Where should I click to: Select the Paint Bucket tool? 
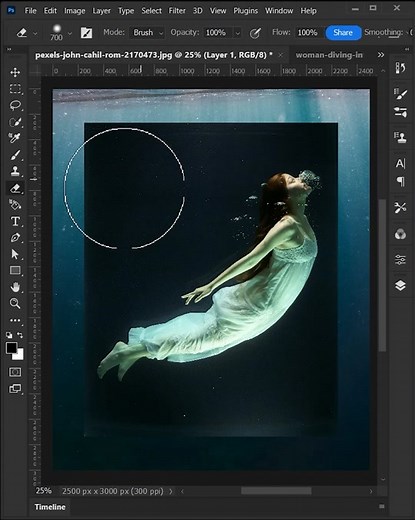point(15,205)
